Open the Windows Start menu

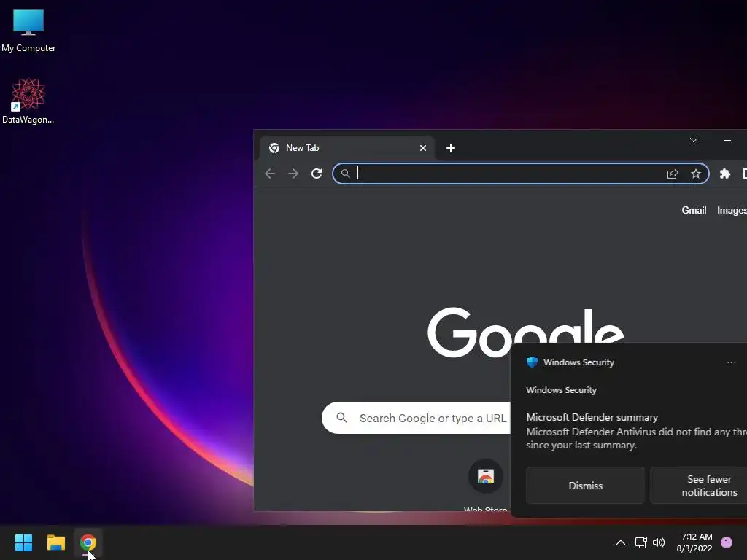tap(23, 542)
